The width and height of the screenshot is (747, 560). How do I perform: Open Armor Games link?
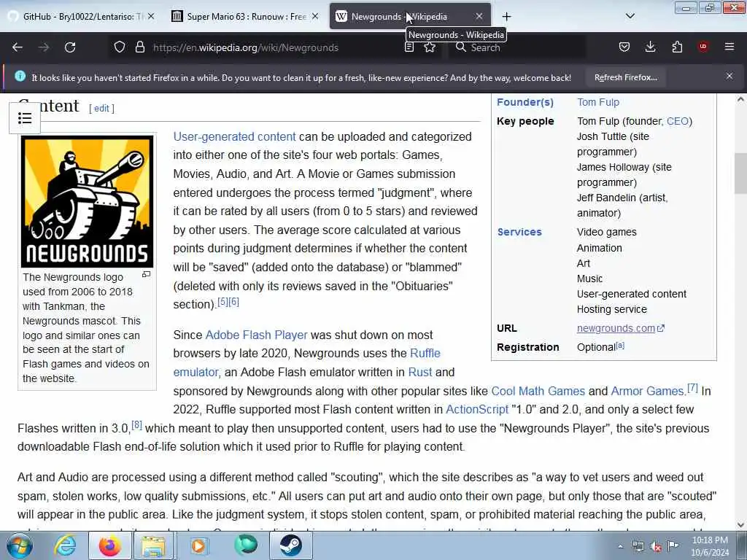(648, 391)
